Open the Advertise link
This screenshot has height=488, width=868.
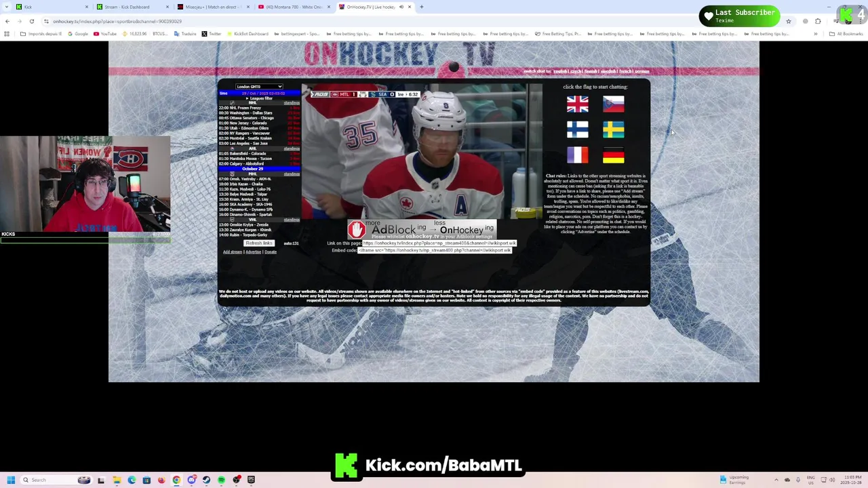pyautogui.click(x=254, y=252)
